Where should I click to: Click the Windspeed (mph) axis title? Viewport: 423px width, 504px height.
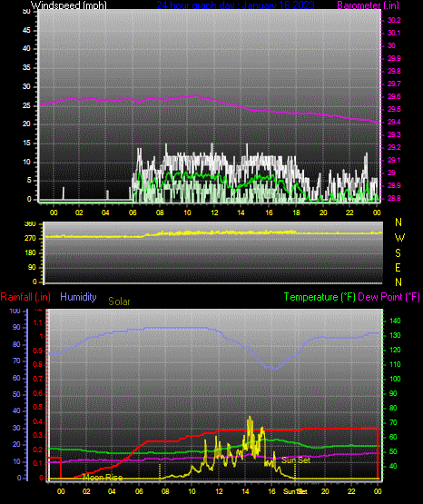coord(69,5)
